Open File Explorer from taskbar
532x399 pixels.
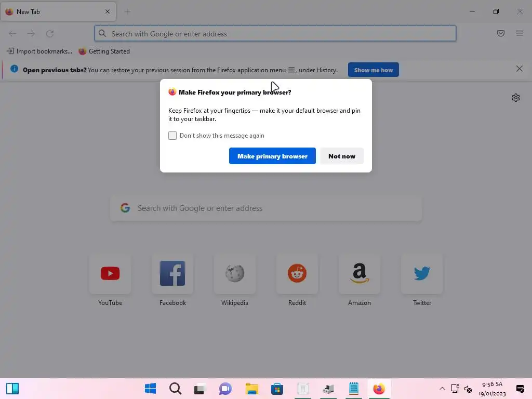click(x=252, y=389)
